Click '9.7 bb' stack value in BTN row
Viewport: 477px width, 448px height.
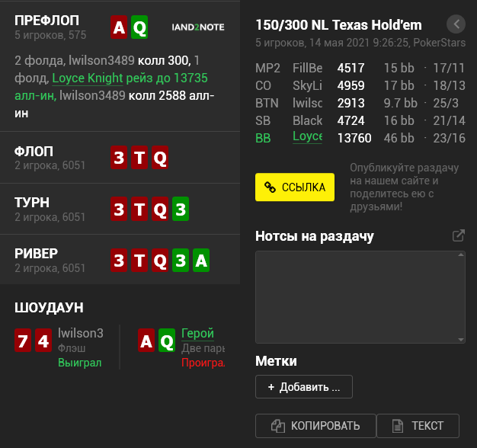coord(400,103)
